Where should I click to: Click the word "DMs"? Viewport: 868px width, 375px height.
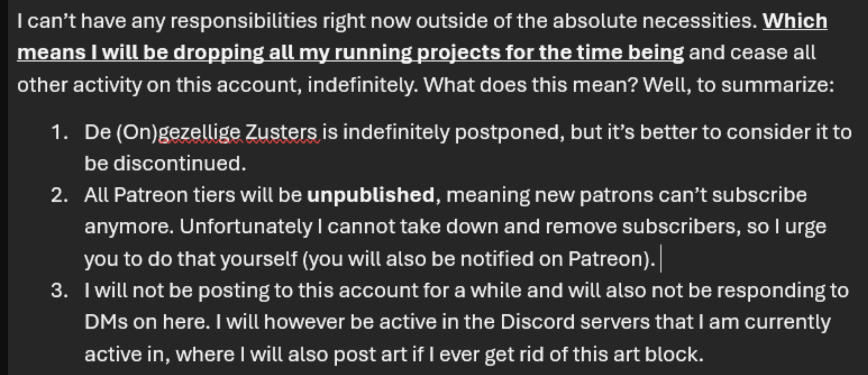tap(106, 322)
